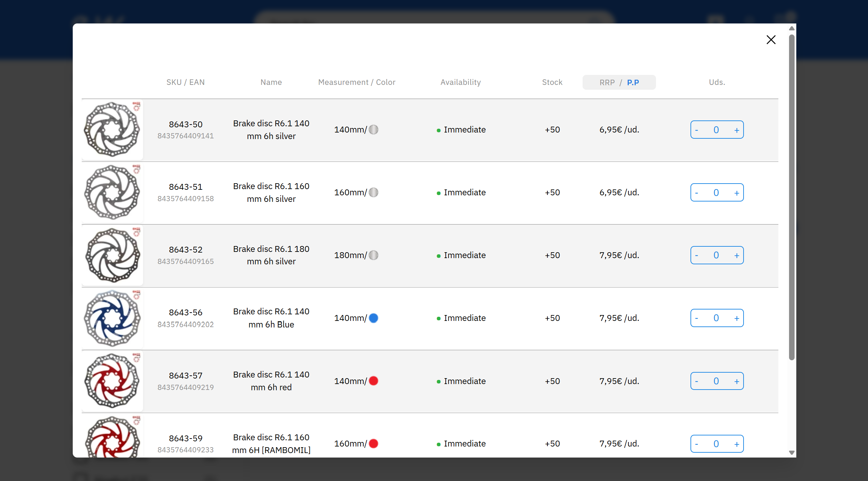This screenshot has width=868, height=481.
Task: Increase quantity for SKU 8643-59
Action: [736, 444]
